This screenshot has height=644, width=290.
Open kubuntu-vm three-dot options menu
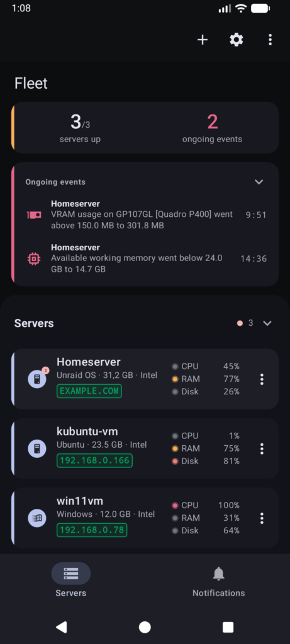pos(262,448)
